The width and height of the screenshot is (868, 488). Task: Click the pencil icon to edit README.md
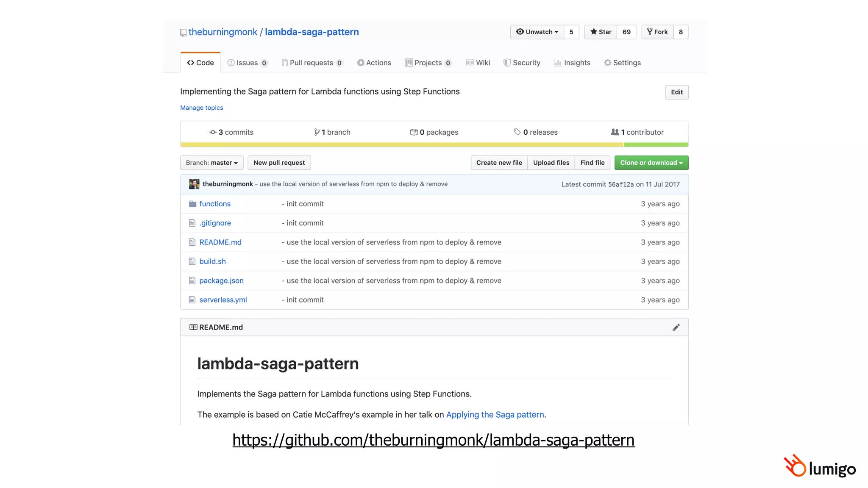coord(676,327)
